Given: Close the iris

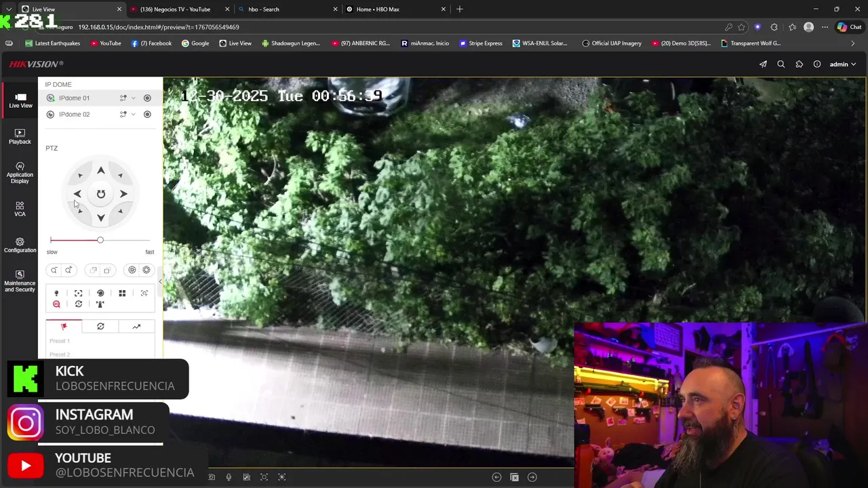Looking at the screenshot, I should point(132,270).
